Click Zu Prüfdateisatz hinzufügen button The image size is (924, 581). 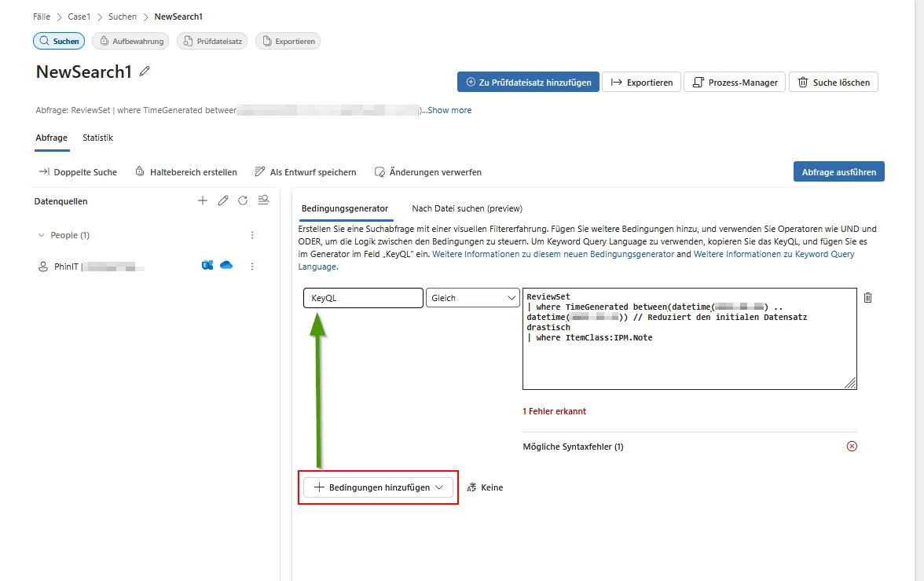(x=528, y=83)
